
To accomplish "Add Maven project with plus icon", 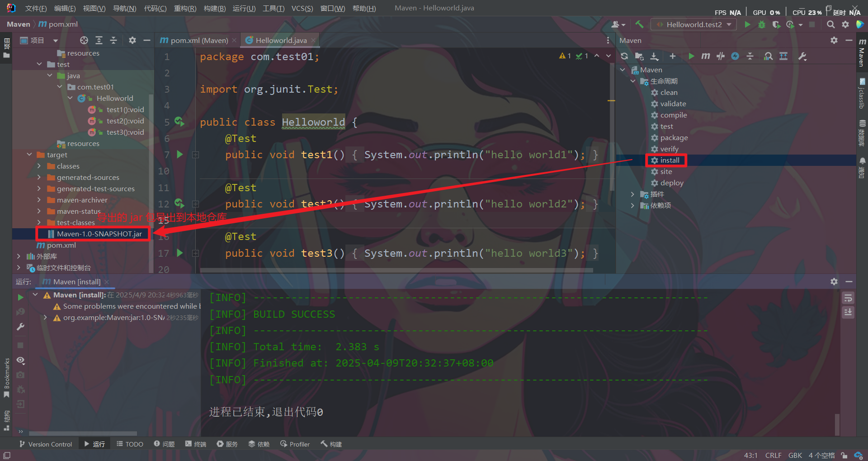I will [673, 56].
